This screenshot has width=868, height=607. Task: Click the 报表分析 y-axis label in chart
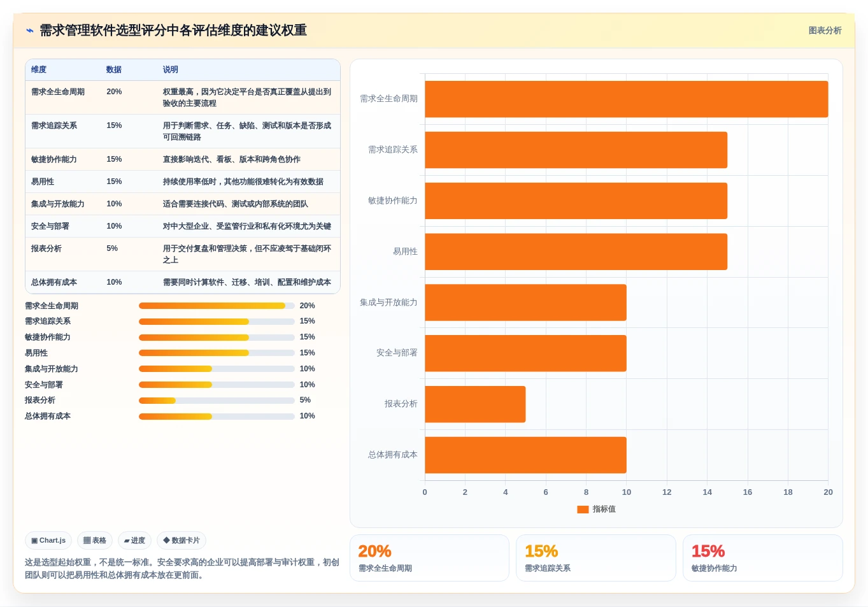click(x=401, y=404)
